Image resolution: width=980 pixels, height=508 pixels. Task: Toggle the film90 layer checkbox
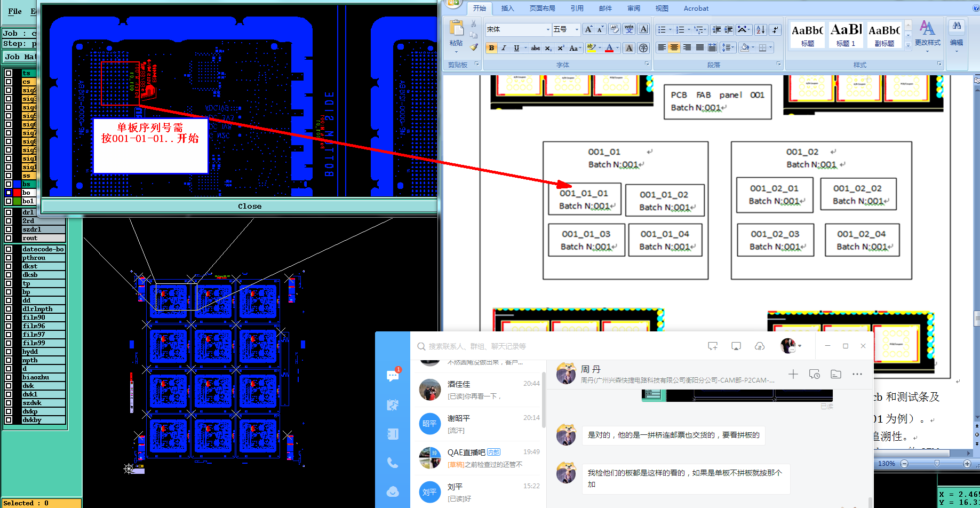coord(9,317)
